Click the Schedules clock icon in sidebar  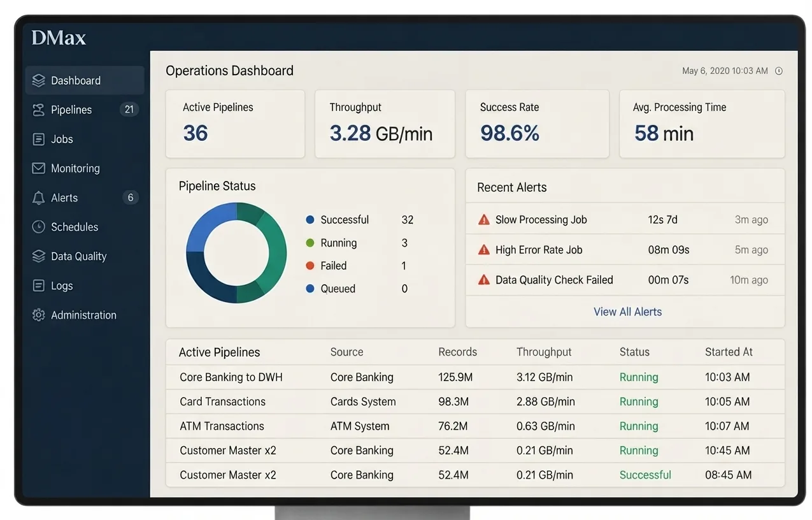click(x=38, y=227)
